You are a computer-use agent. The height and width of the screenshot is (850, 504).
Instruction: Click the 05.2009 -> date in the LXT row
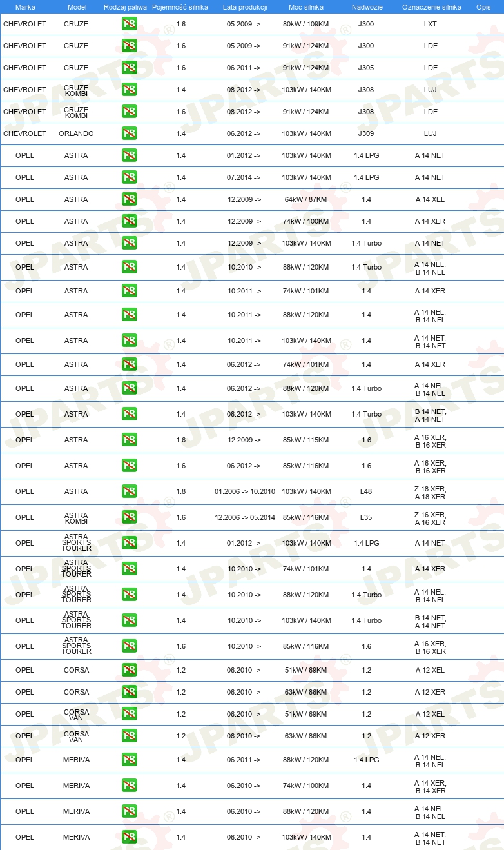click(244, 24)
